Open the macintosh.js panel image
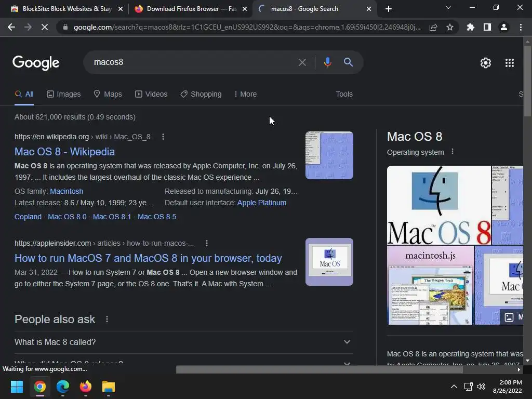Image resolution: width=532 pixels, height=399 pixels. (430, 285)
